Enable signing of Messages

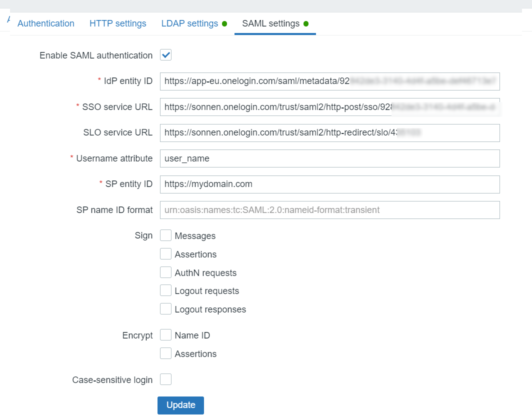[166, 235]
